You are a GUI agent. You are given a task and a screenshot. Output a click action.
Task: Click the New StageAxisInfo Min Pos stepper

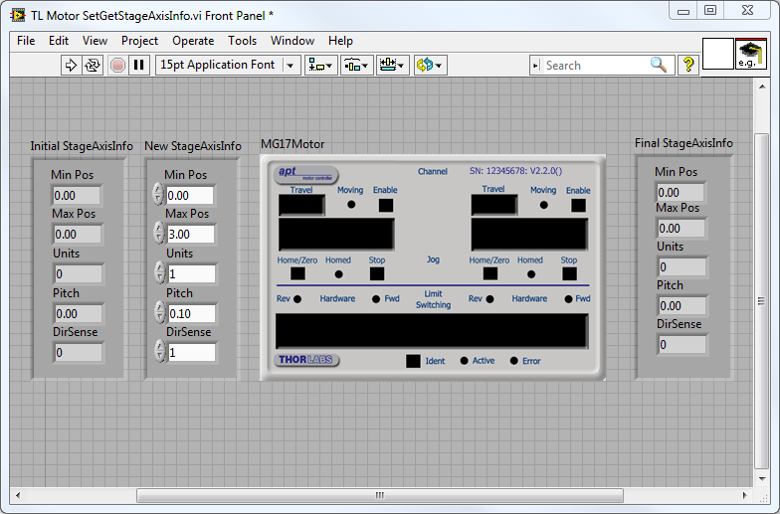pos(158,194)
